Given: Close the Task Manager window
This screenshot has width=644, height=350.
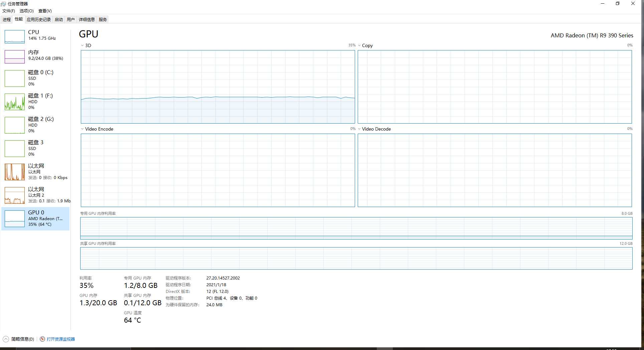Looking at the screenshot, I should (x=633, y=4).
